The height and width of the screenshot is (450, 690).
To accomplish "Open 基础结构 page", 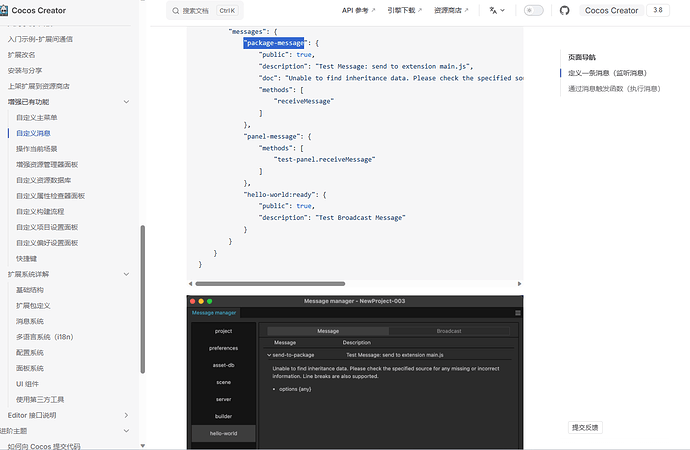I will pyautogui.click(x=30, y=290).
